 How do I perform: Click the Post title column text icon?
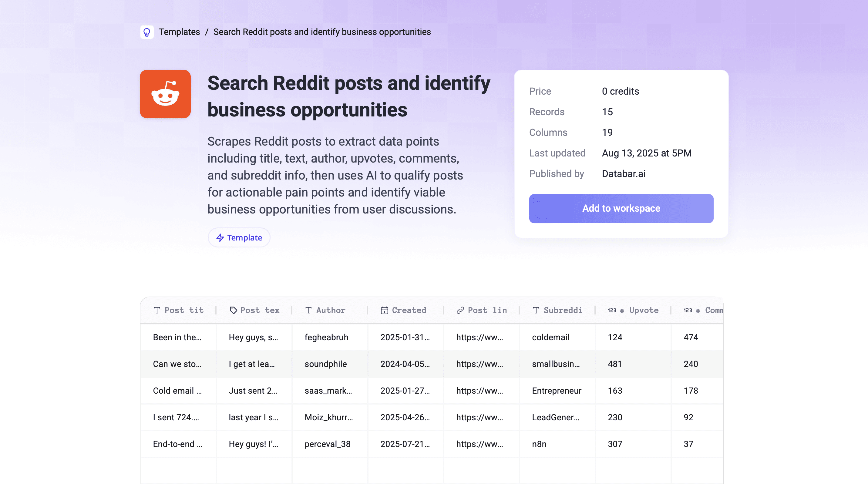pyautogui.click(x=157, y=310)
